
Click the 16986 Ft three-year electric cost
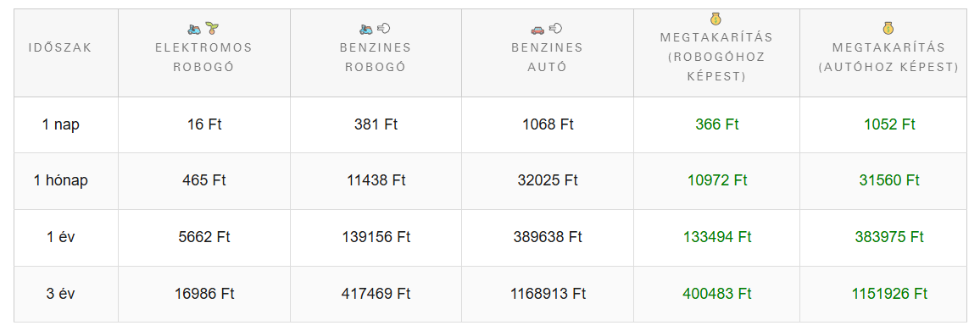click(203, 294)
